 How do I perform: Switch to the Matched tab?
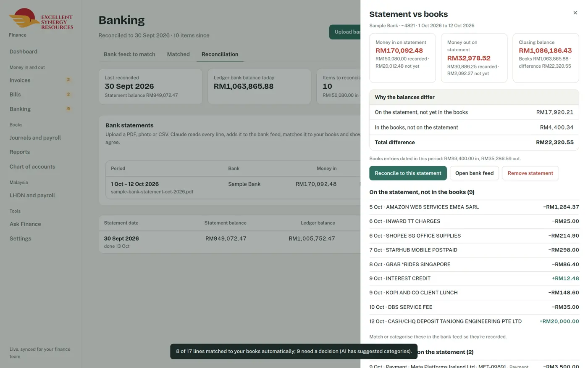coord(178,54)
